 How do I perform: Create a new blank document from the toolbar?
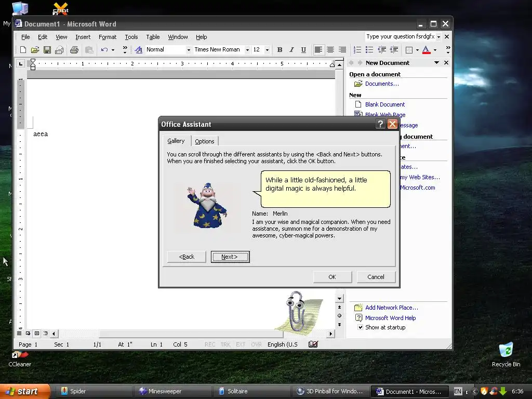pyautogui.click(x=23, y=50)
